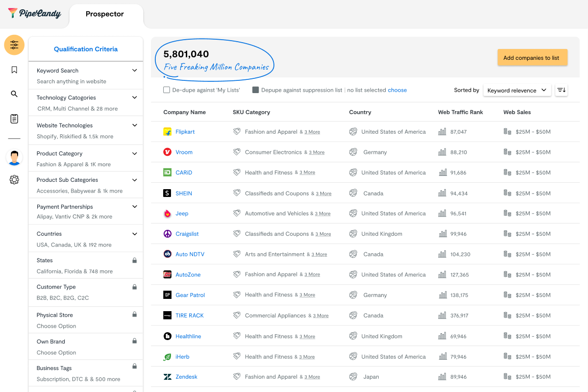Click web traffic bars icon for Flipkart

(442, 132)
